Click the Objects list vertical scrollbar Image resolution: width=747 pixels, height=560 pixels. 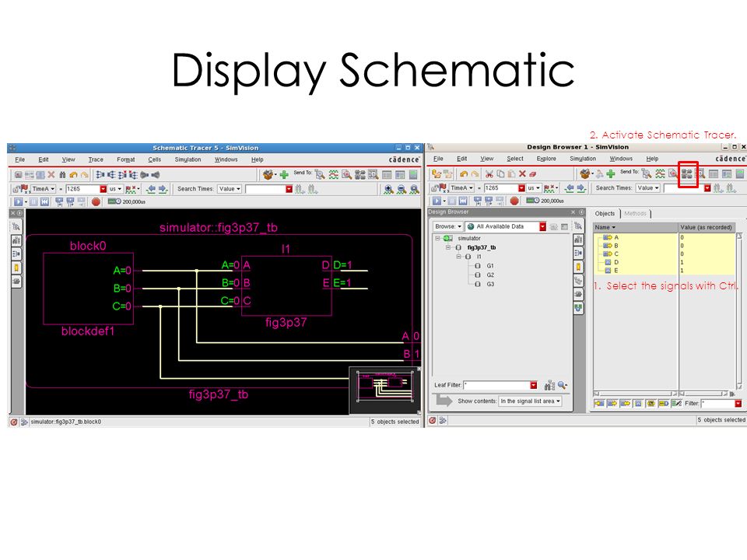click(739, 310)
